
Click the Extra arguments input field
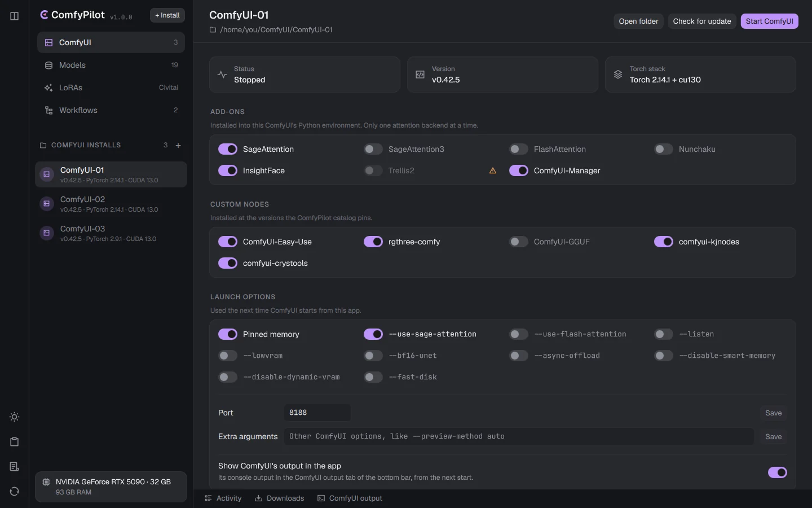[519, 436]
